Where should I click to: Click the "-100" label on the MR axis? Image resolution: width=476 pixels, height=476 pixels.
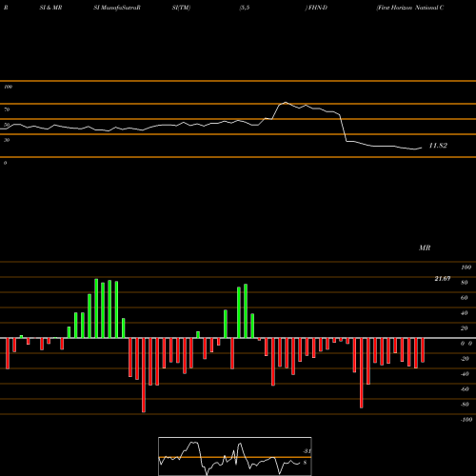click(x=466, y=420)
